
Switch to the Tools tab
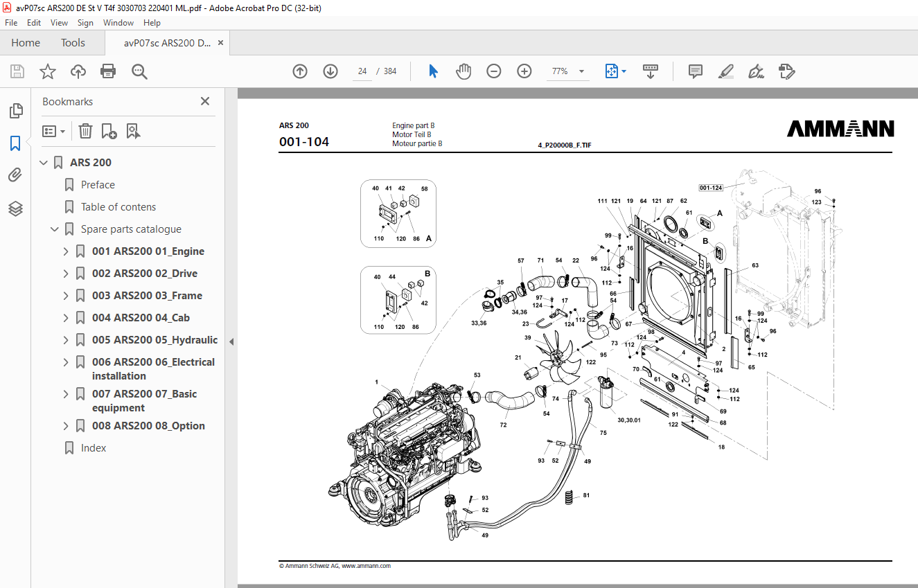point(73,43)
